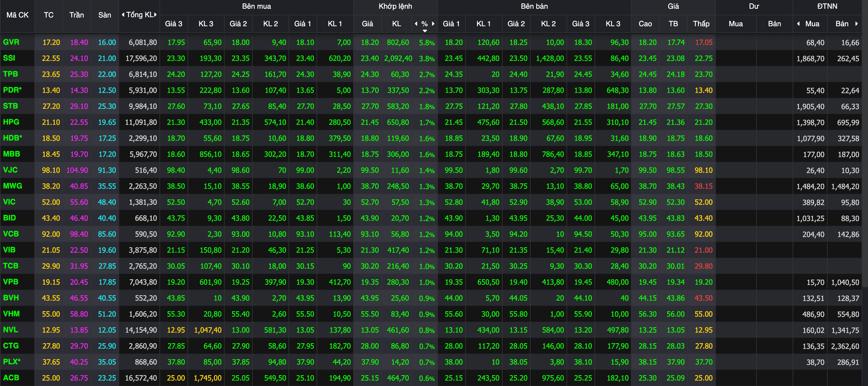The image size is (868, 386).
Task: Open MWG ticker symbol
Action: 12,186
